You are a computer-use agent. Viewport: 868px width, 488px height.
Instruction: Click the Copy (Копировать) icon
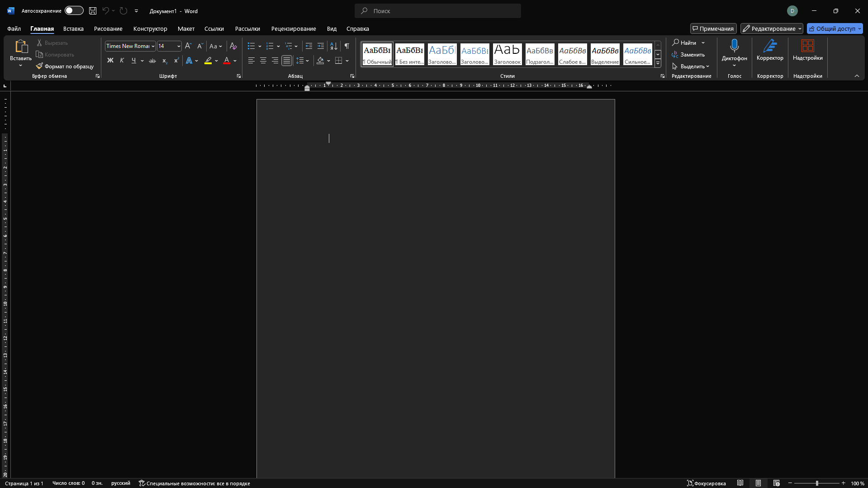pos(39,54)
